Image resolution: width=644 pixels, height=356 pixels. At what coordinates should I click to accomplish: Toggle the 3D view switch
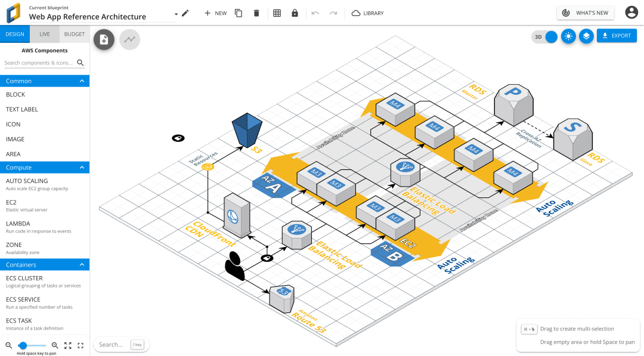[545, 36]
